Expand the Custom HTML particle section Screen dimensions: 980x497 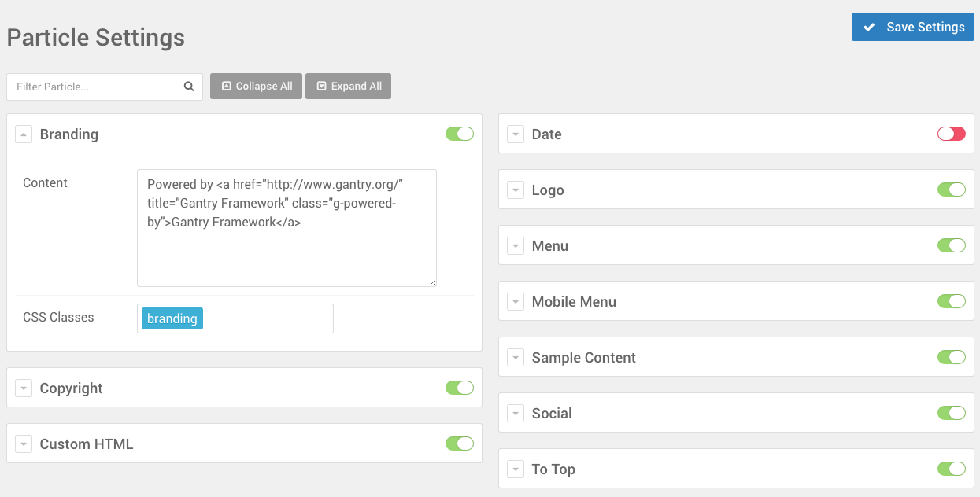coord(24,444)
